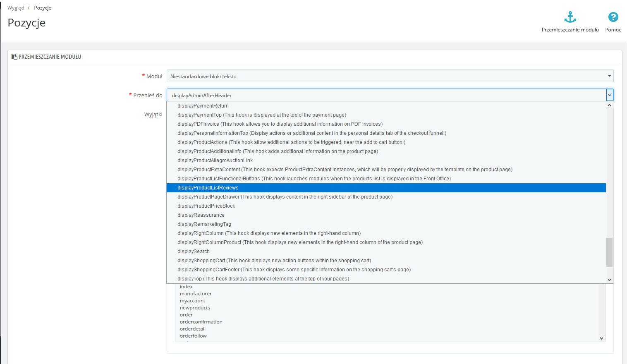Choose displayPersonalInformationTop option
This screenshot has height=364, width=627.
click(x=386, y=133)
